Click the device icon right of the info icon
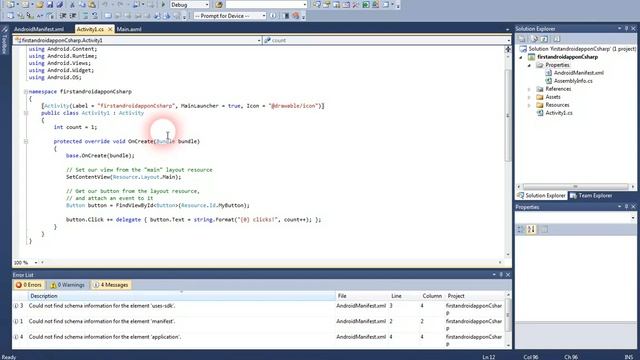This screenshot has width=640, height=360. coord(286,16)
